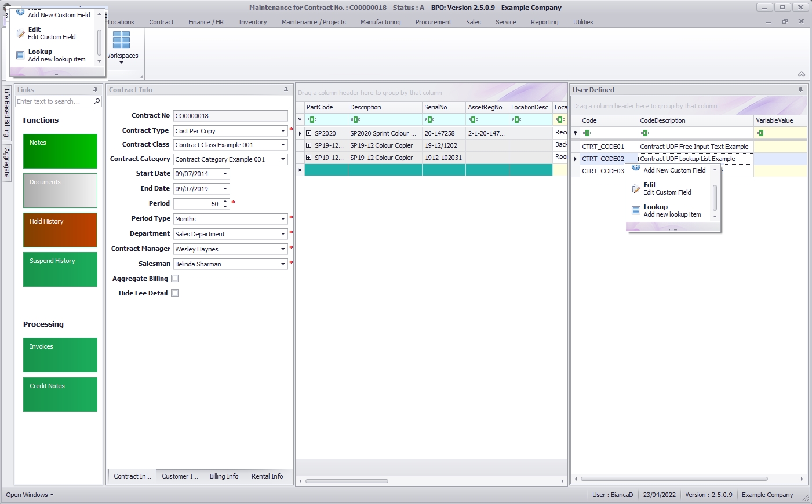This screenshot has width=812, height=504.
Task: Open the Procurement menu
Action: point(433,22)
